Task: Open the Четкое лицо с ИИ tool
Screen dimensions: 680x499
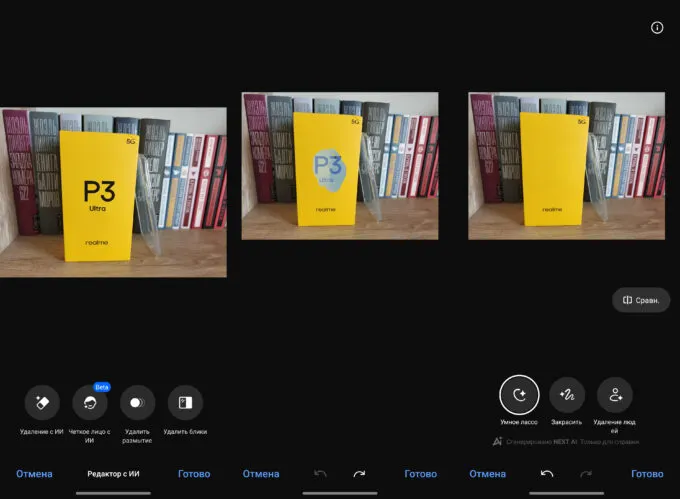Action: (x=90, y=402)
